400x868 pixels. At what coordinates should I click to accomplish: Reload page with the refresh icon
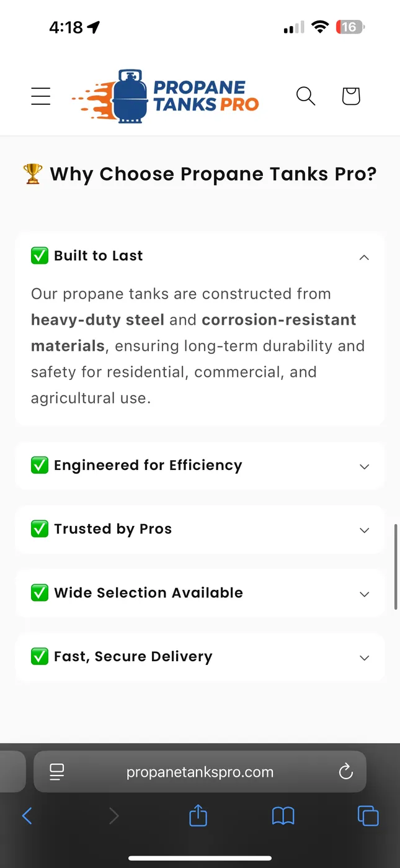pyautogui.click(x=346, y=772)
